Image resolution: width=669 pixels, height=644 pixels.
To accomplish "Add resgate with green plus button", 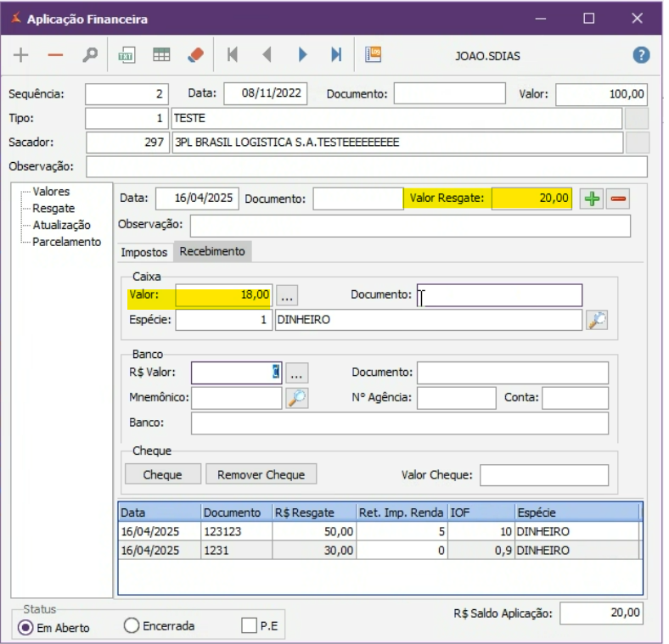I will pos(590,199).
